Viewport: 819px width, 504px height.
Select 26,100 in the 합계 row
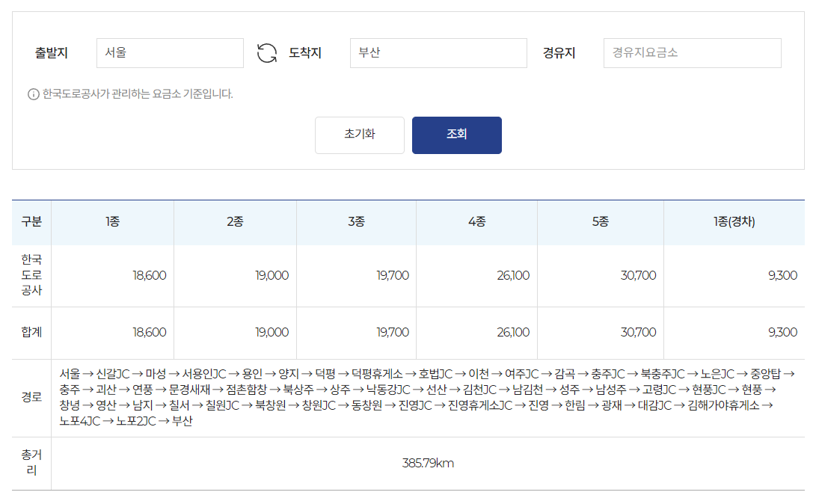(x=513, y=332)
